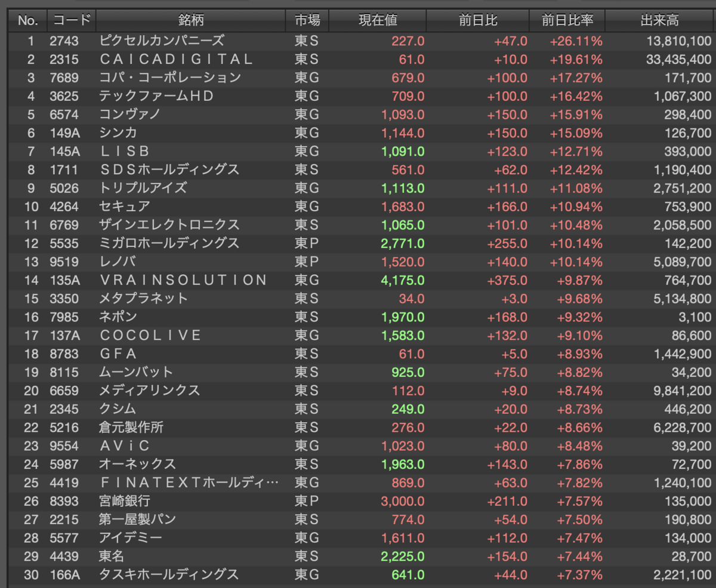The image size is (716, 588).
Task: Select アイデミー stock name
Action: tap(131, 538)
